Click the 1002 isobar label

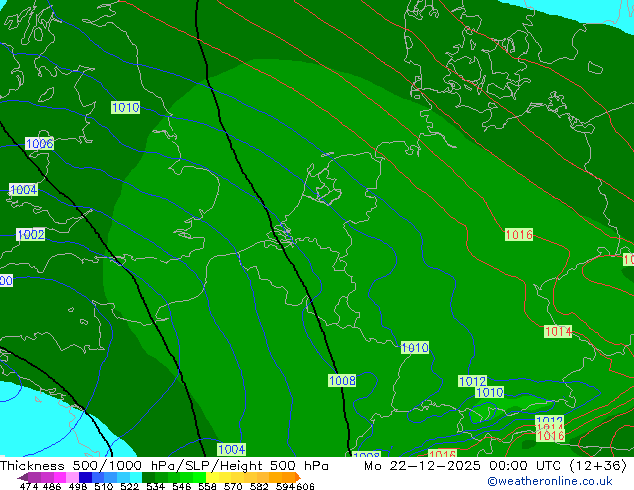[x=31, y=234]
